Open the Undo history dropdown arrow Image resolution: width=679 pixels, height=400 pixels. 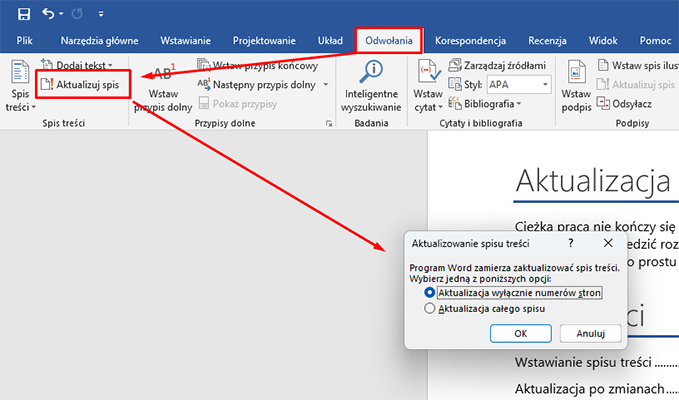tap(61, 14)
